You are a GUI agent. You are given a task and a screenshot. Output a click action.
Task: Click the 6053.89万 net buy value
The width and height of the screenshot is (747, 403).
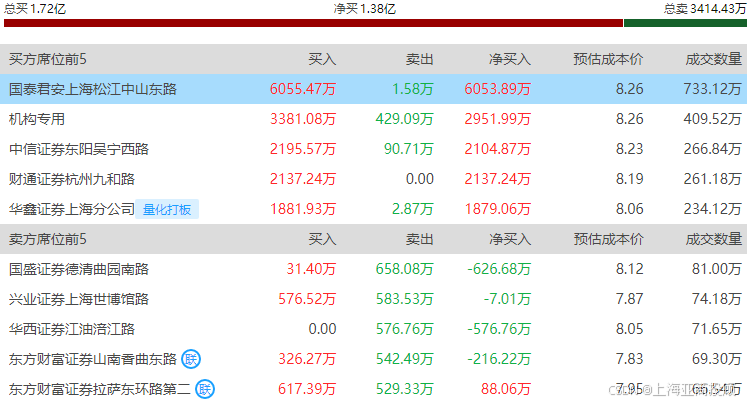[x=497, y=89]
